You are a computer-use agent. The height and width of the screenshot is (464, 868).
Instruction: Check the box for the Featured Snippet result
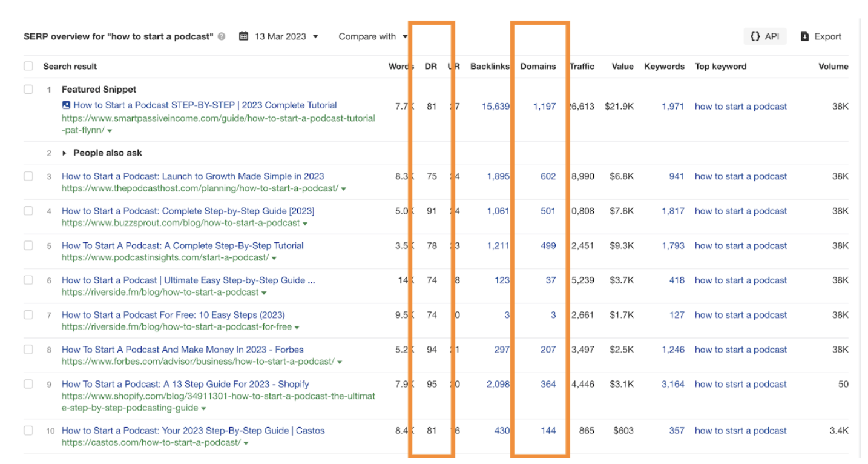[x=28, y=89]
